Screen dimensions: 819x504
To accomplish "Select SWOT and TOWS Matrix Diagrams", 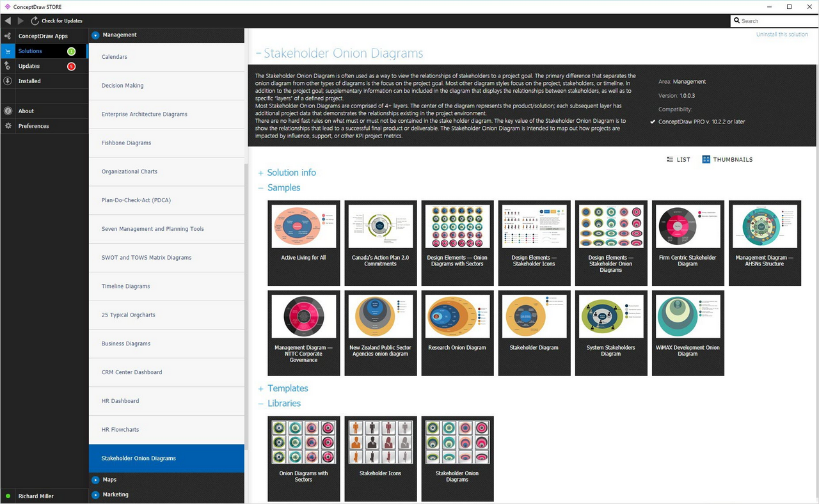I will point(166,258).
